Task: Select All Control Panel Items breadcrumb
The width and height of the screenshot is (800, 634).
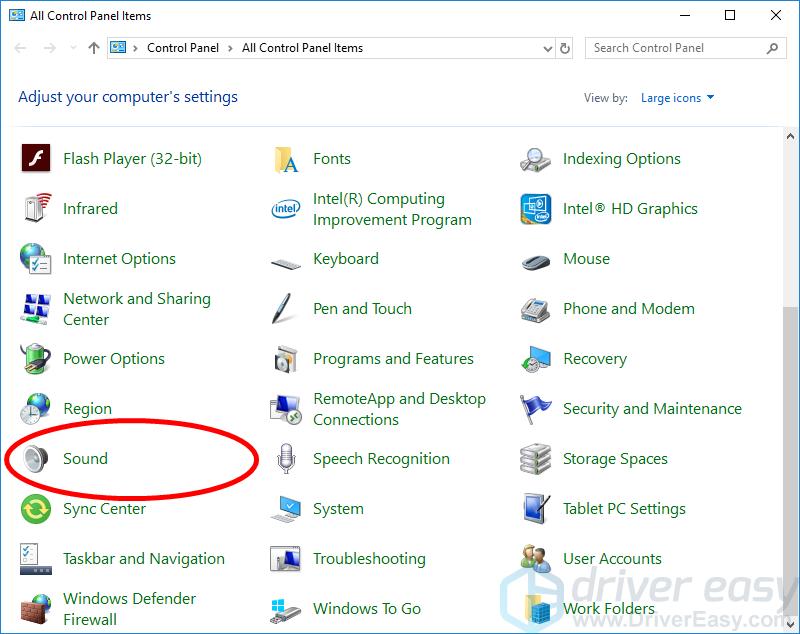Action: click(x=302, y=48)
